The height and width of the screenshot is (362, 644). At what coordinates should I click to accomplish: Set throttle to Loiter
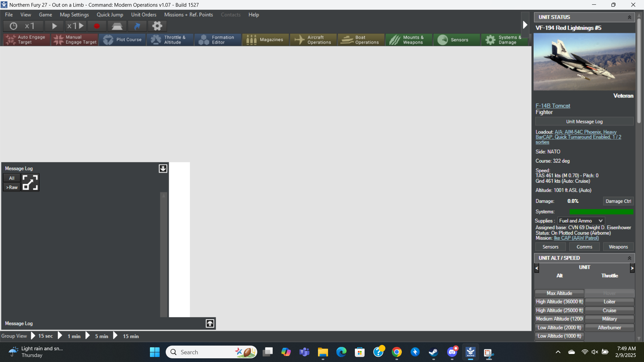pyautogui.click(x=609, y=302)
